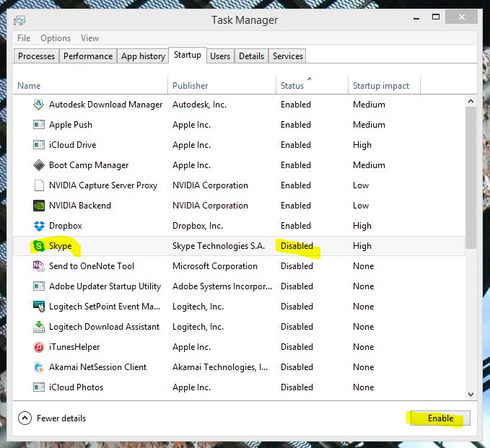Click the Skype icon

[x=39, y=246]
